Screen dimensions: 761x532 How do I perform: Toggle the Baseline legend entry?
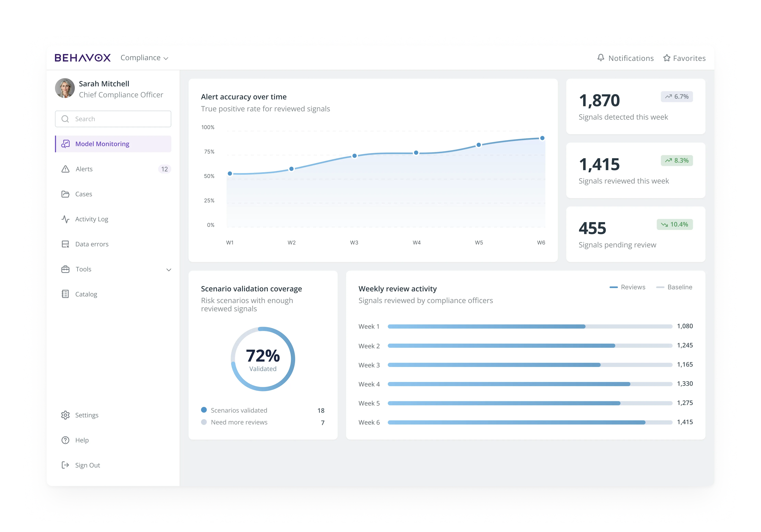pyautogui.click(x=674, y=287)
